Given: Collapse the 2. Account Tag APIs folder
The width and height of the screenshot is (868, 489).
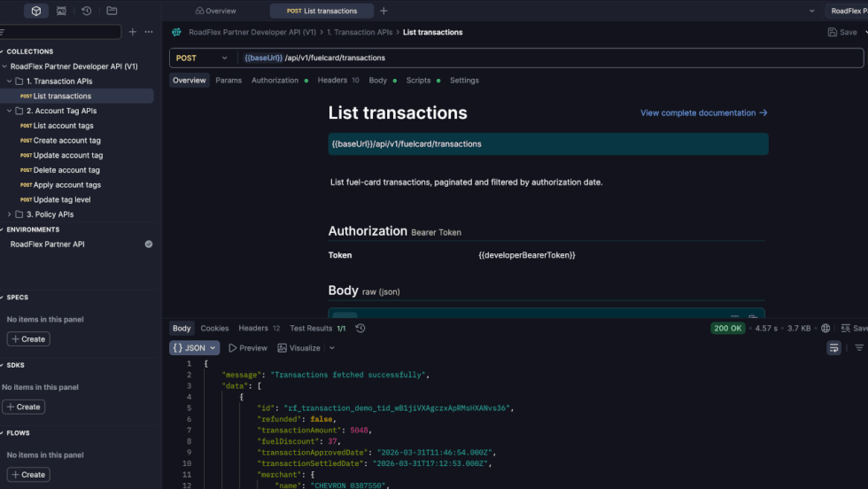Looking at the screenshot, I should (x=10, y=111).
